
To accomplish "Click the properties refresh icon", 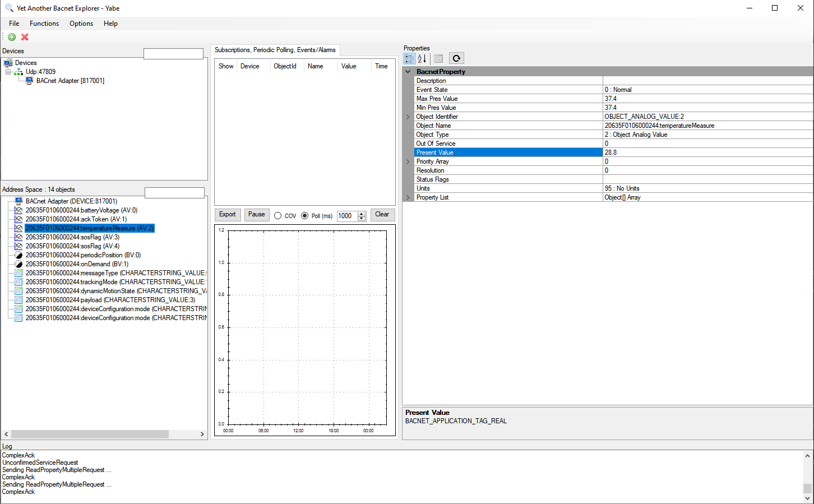I will pos(456,58).
